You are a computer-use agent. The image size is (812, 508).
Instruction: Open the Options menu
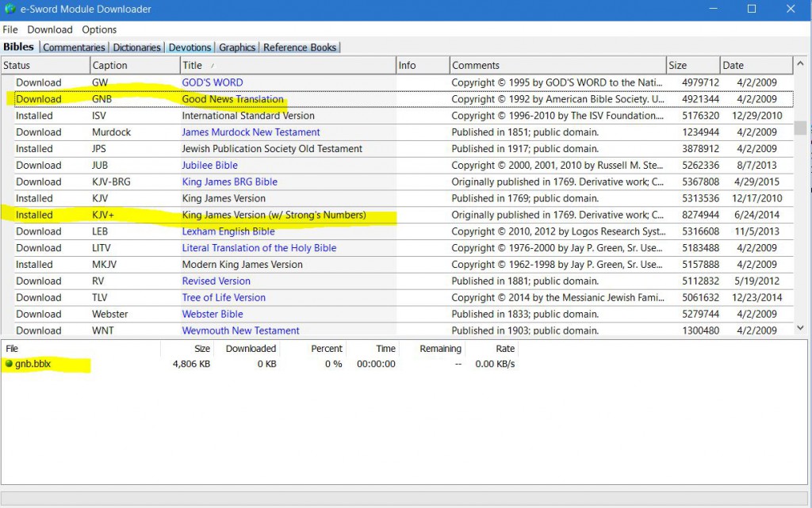tap(99, 29)
